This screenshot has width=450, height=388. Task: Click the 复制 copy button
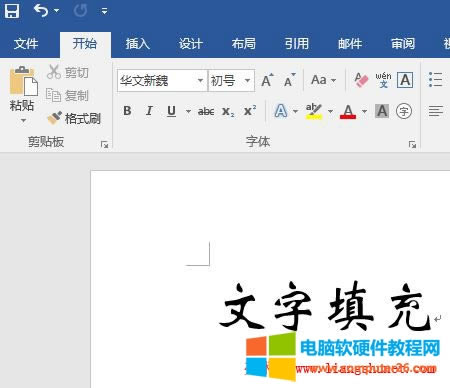tap(67, 95)
